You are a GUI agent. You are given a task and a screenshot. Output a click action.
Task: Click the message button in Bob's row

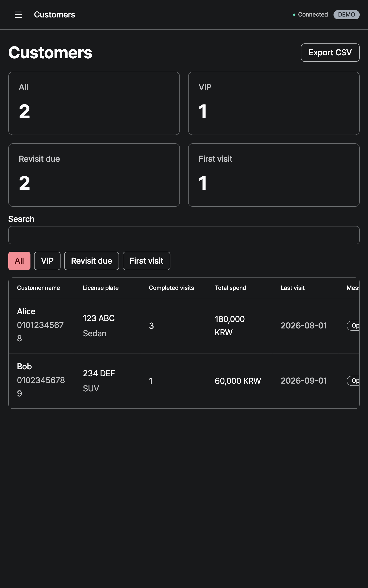click(354, 381)
